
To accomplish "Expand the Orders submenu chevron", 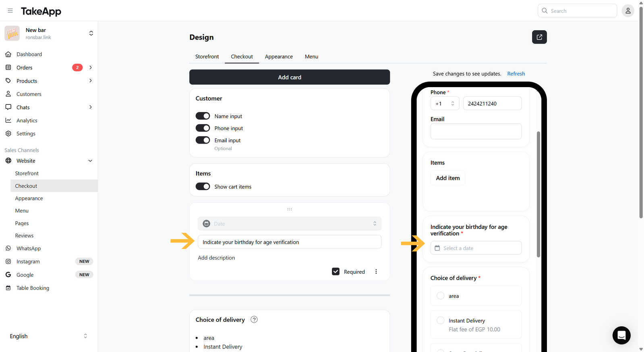I will [91, 67].
